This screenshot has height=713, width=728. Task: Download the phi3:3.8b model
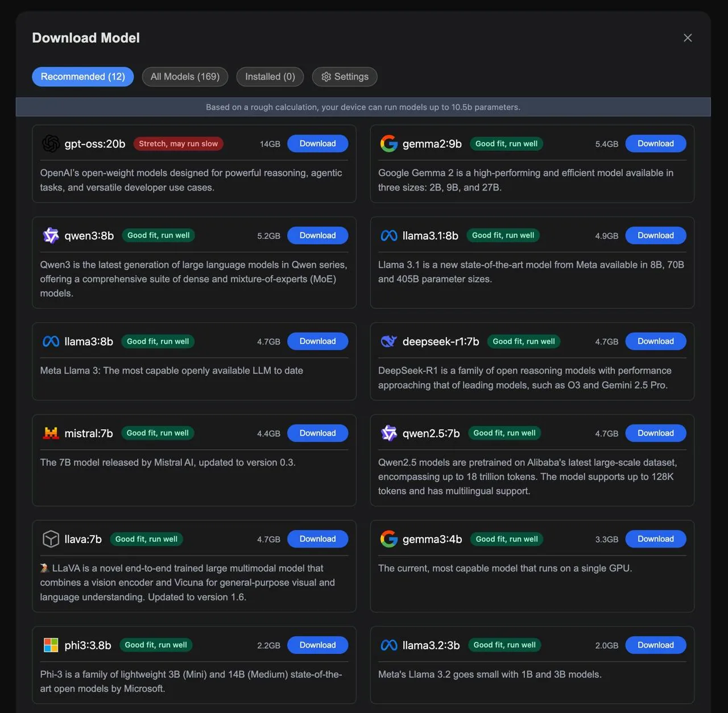[318, 645]
